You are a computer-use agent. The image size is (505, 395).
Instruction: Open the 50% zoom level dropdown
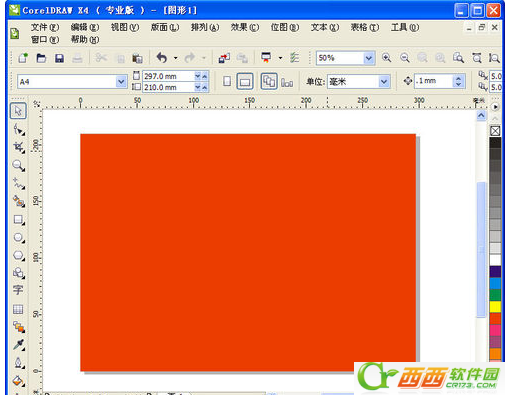368,58
